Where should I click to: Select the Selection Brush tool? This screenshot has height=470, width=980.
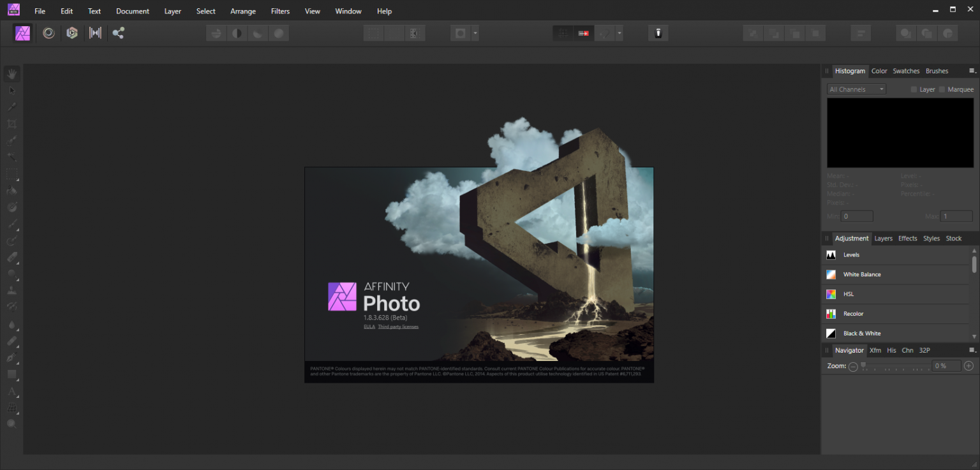tap(12, 140)
